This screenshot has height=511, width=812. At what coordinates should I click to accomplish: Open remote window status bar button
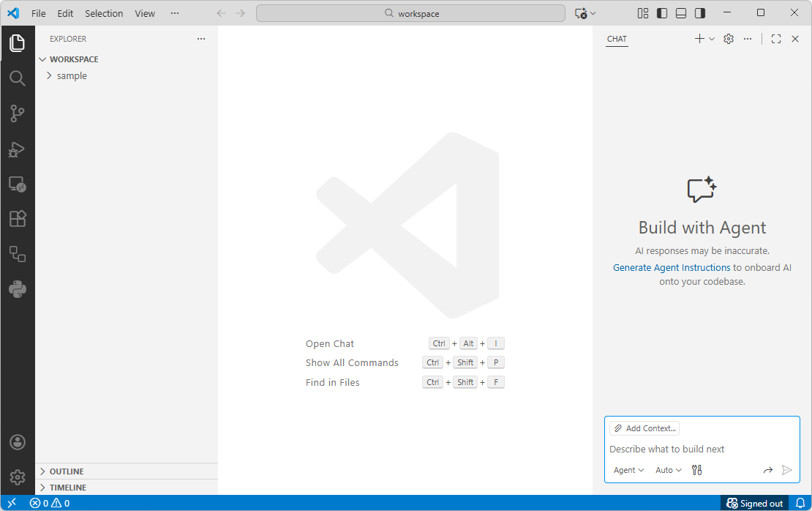(12, 503)
